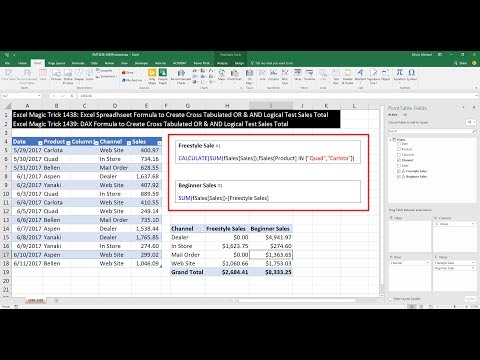Switch to the Formulas tab
480x360 pixels.
point(78,63)
